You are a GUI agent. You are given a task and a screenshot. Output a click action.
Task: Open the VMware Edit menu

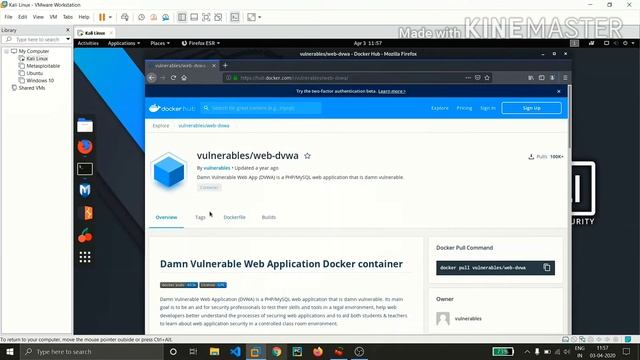[22, 17]
